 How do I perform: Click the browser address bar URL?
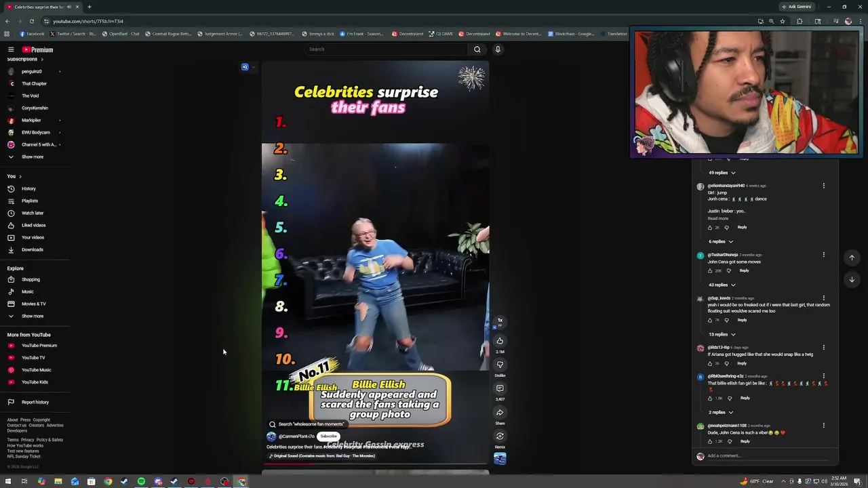click(88, 21)
